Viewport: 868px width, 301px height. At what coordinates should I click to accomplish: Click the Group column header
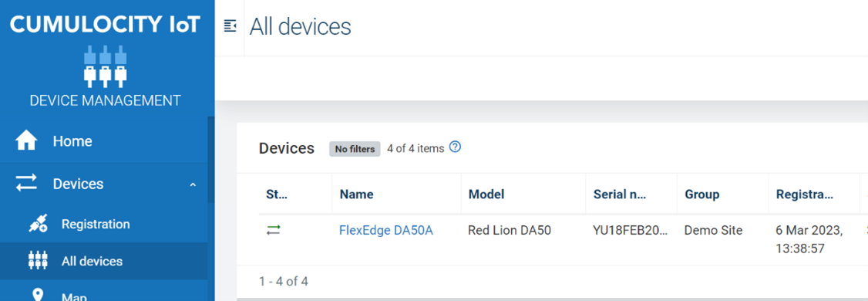coord(702,194)
